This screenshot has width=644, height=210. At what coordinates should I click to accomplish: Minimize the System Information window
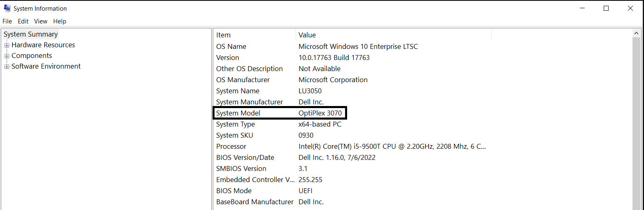tap(582, 8)
